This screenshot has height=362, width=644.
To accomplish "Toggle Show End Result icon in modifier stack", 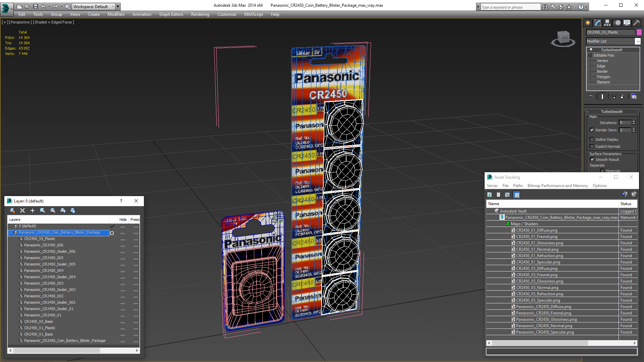I will 602,97.
